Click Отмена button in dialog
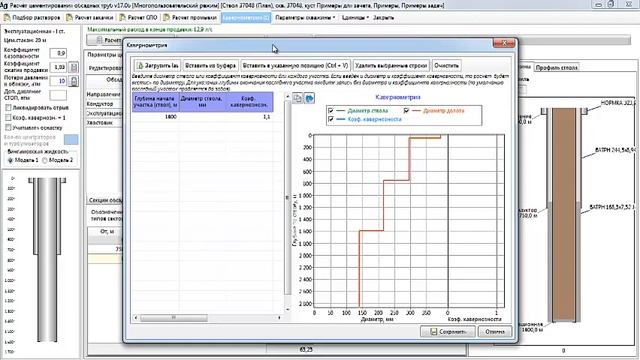 click(x=495, y=331)
